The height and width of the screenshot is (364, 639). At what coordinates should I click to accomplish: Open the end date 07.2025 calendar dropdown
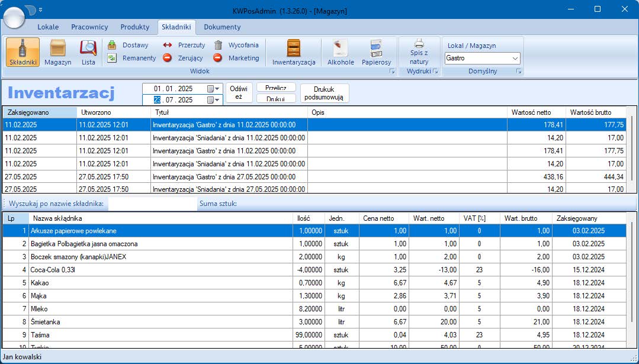coord(213,100)
